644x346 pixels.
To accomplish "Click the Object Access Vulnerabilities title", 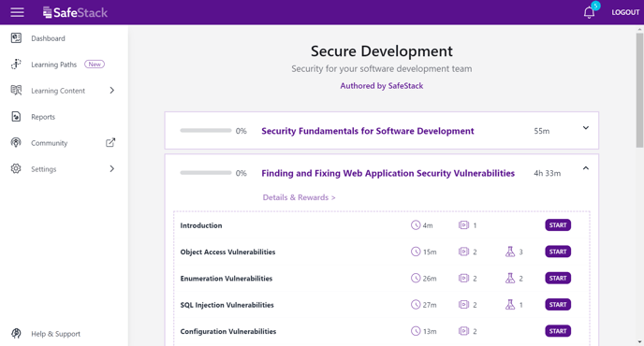I will (x=227, y=252).
